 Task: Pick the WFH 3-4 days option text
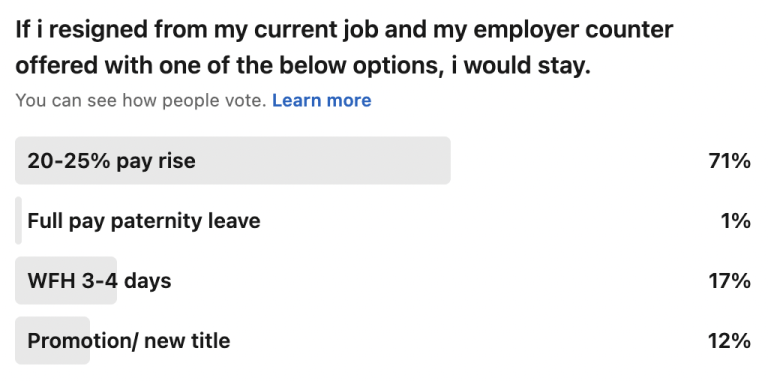[x=99, y=281]
